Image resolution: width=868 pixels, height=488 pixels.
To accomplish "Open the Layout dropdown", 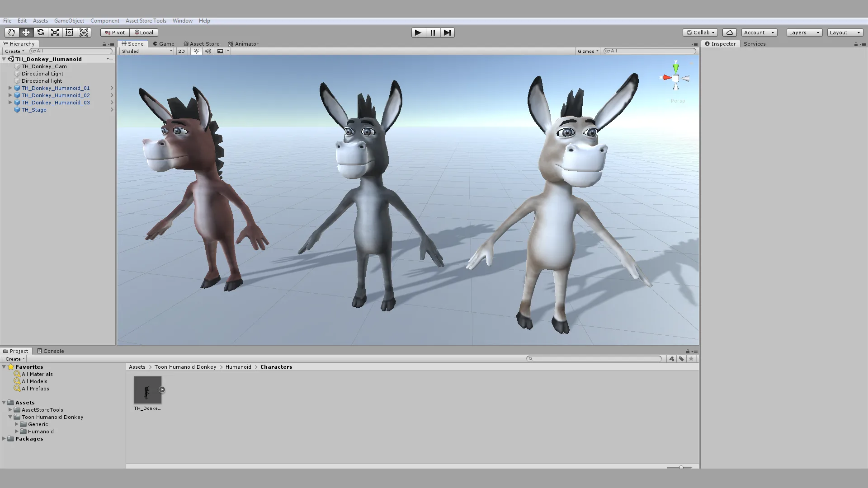I will [845, 33].
